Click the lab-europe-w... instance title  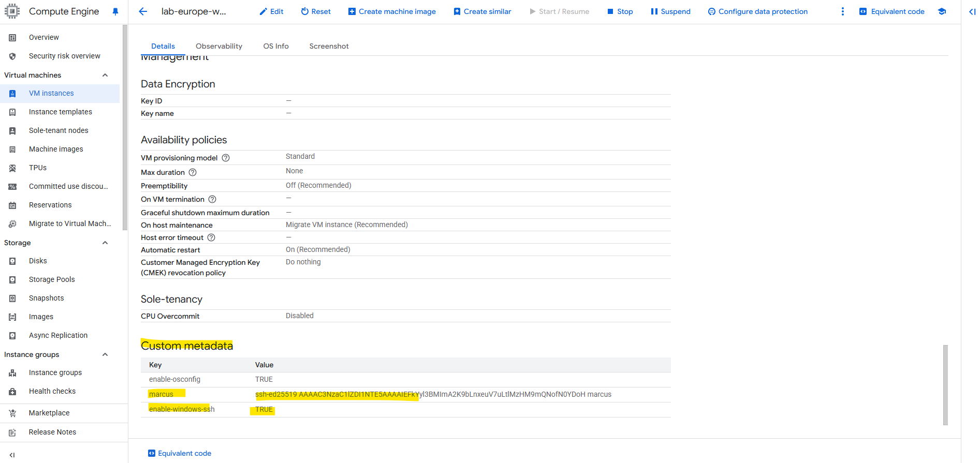[x=194, y=11]
